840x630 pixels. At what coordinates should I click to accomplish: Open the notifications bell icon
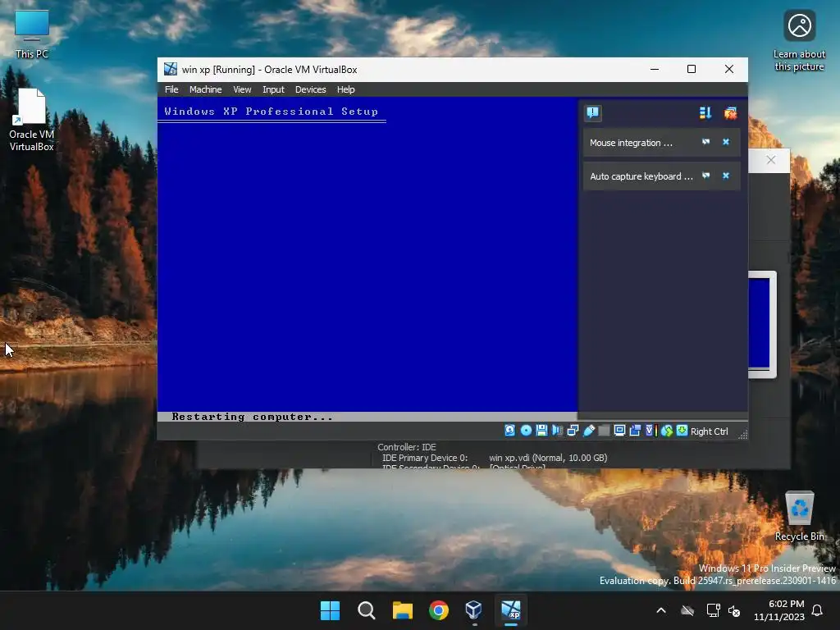817,610
